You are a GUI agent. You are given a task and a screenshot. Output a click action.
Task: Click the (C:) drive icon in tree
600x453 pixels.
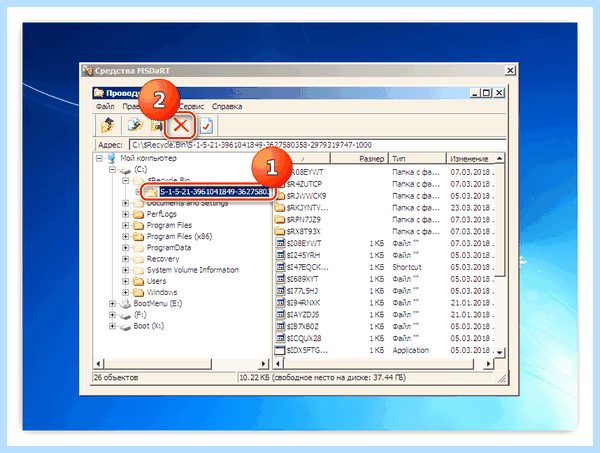[x=126, y=170]
